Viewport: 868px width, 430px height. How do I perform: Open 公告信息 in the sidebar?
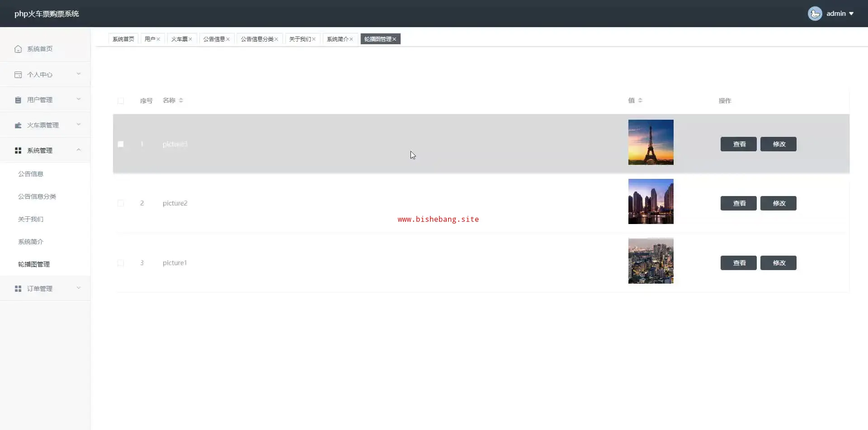pyautogui.click(x=45, y=174)
